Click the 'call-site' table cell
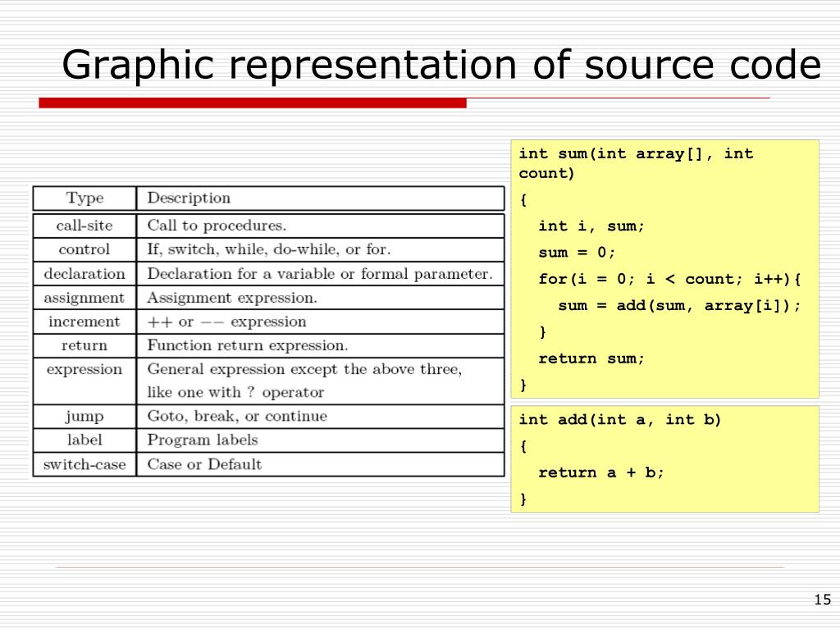Screen dimensions: 840x630 point(84,226)
